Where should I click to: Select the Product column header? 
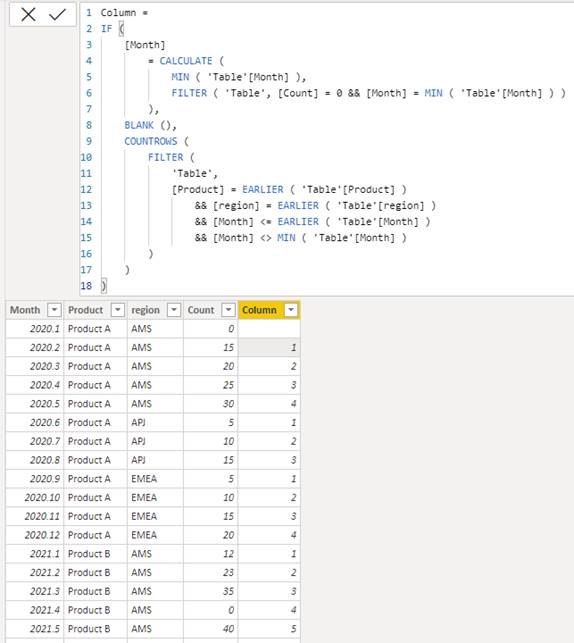coord(96,310)
